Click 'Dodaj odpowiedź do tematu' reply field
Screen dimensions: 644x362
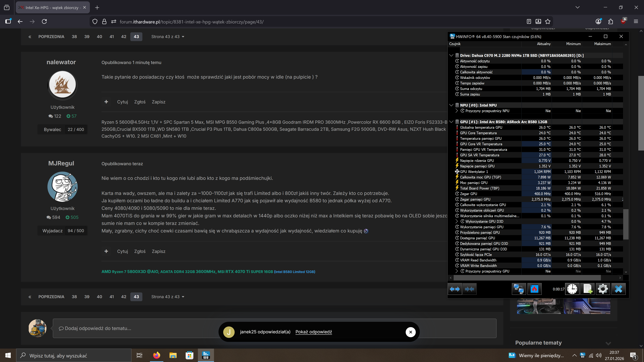coord(274,328)
